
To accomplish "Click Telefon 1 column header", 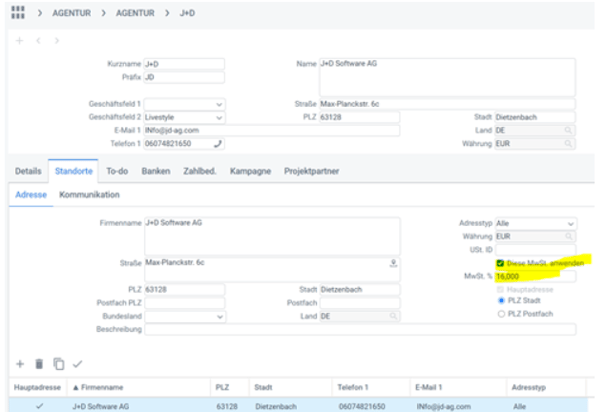I will (x=371, y=387).
